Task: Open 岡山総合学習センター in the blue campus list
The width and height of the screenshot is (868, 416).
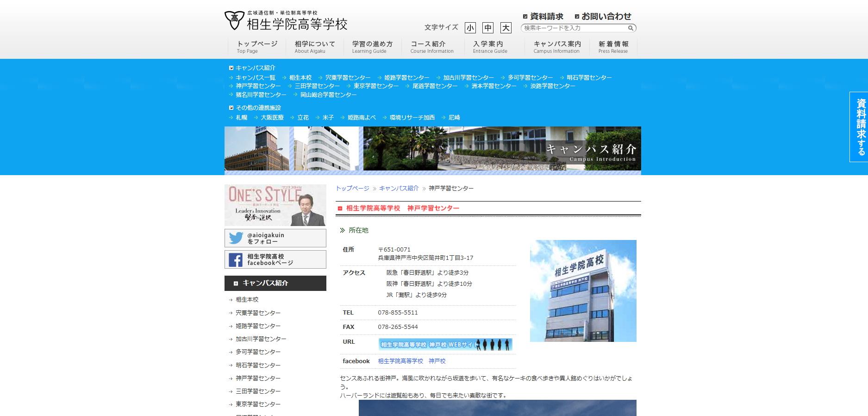Action: click(x=328, y=95)
